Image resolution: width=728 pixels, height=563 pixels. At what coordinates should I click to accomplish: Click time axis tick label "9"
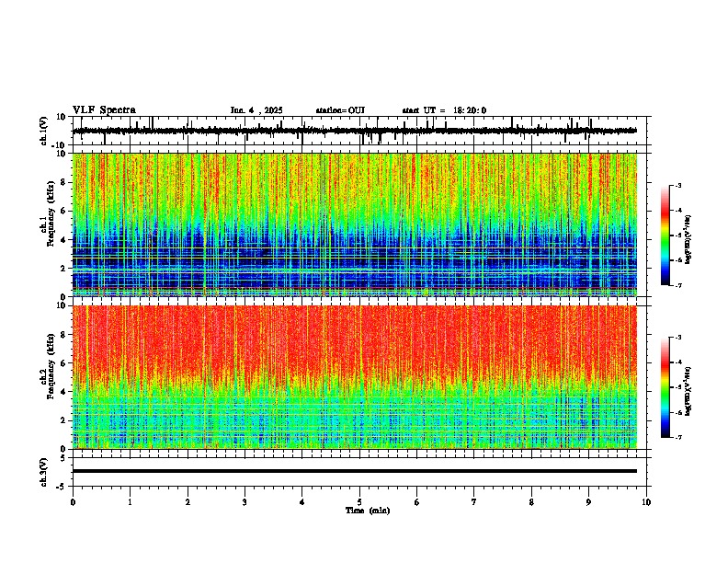588,502
